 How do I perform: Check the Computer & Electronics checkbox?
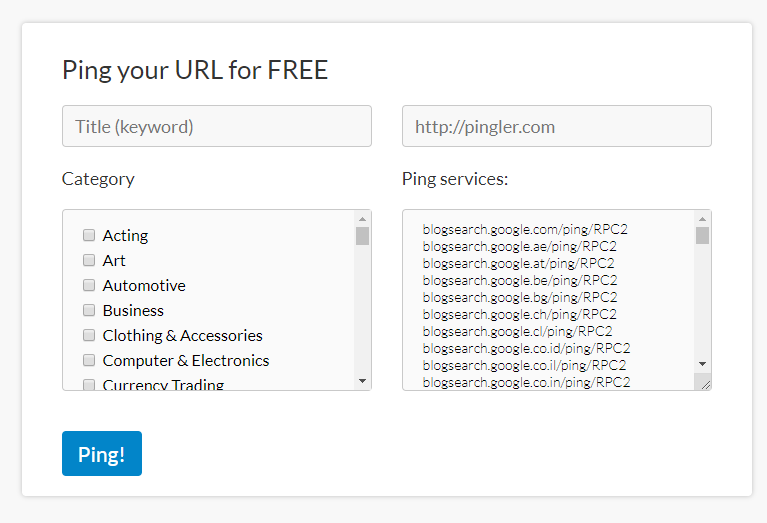[89, 360]
